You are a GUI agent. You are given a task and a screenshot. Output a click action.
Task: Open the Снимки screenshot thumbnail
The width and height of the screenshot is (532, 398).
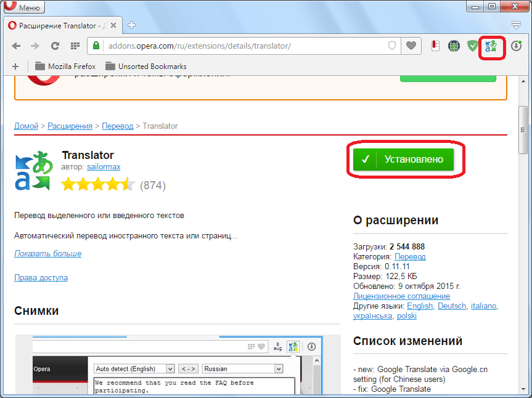[178, 365]
